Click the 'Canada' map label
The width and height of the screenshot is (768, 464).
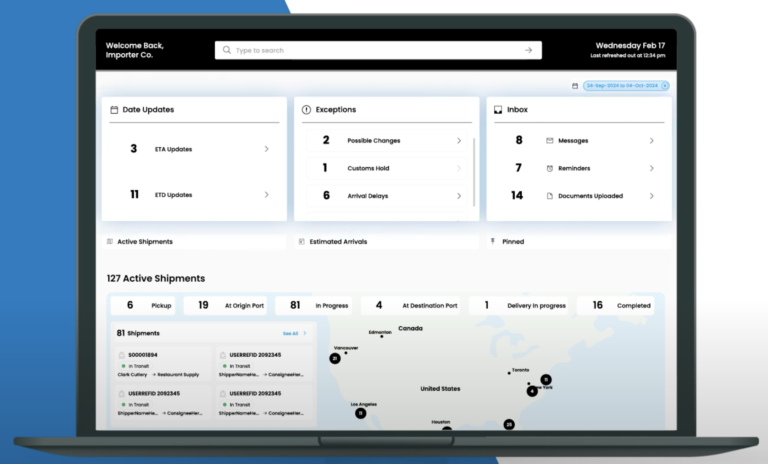point(410,328)
